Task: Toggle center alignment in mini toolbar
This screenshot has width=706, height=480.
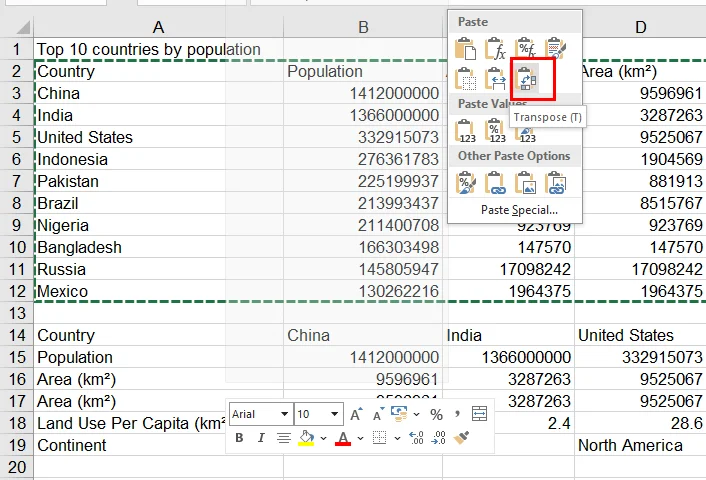Action: click(284, 438)
